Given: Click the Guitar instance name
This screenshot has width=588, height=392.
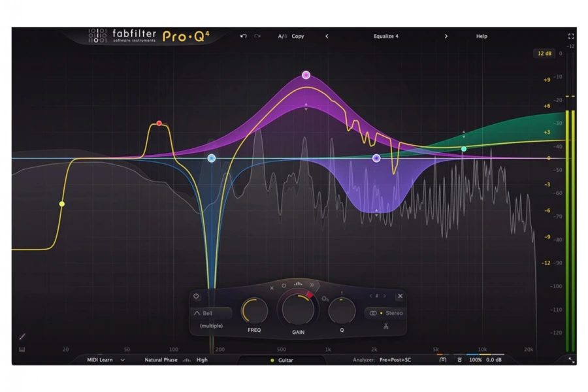Looking at the screenshot, I should [286, 360].
